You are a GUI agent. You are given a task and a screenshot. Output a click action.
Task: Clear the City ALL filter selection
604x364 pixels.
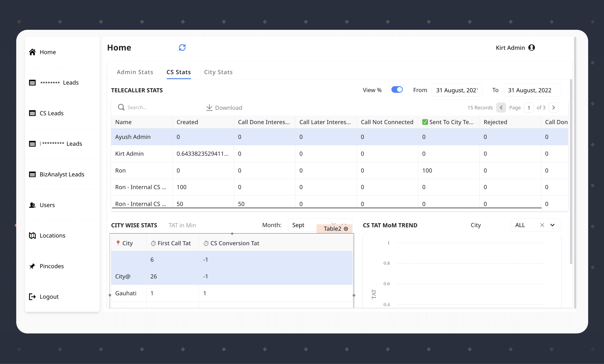(x=542, y=225)
